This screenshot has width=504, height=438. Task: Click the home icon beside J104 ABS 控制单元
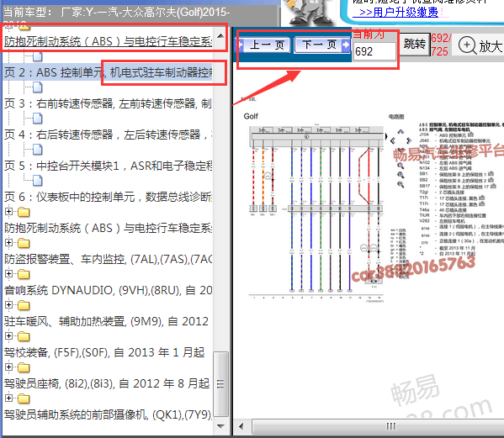pyautogui.click(x=471, y=135)
